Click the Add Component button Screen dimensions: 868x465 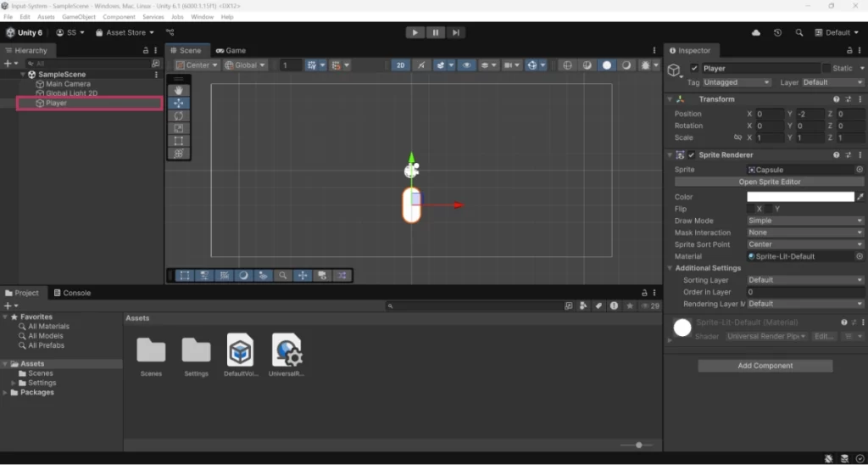click(765, 366)
